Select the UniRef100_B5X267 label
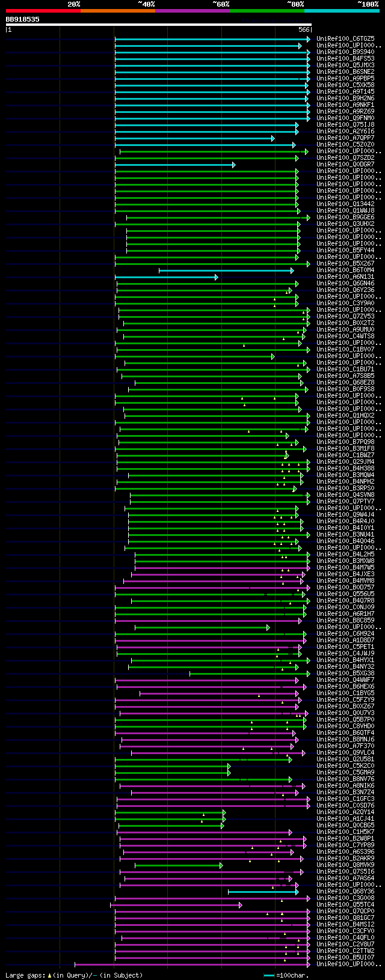Screen dimensions: 385x980 (345, 263)
